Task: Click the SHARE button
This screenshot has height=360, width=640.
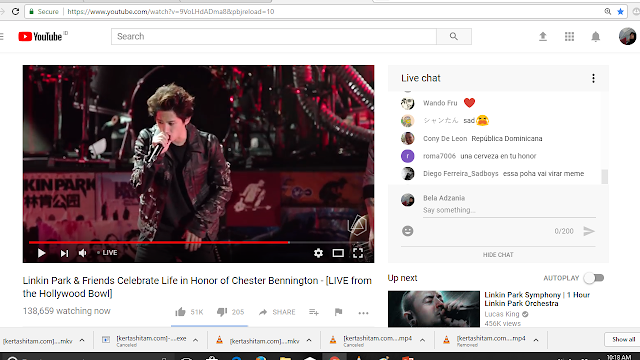Action: pyautogui.click(x=277, y=312)
